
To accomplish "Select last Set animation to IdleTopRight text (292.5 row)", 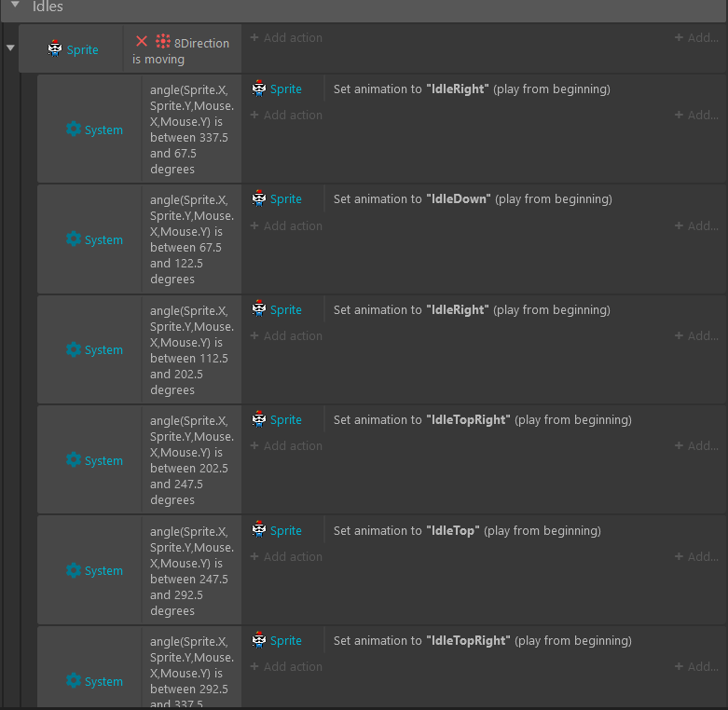I will [x=483, y=640].
